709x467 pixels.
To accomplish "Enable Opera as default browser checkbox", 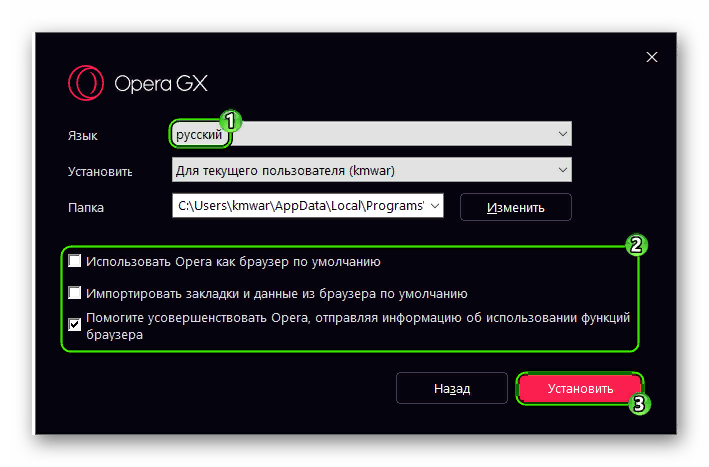I will pyautogui.click(x=75, y=261).
